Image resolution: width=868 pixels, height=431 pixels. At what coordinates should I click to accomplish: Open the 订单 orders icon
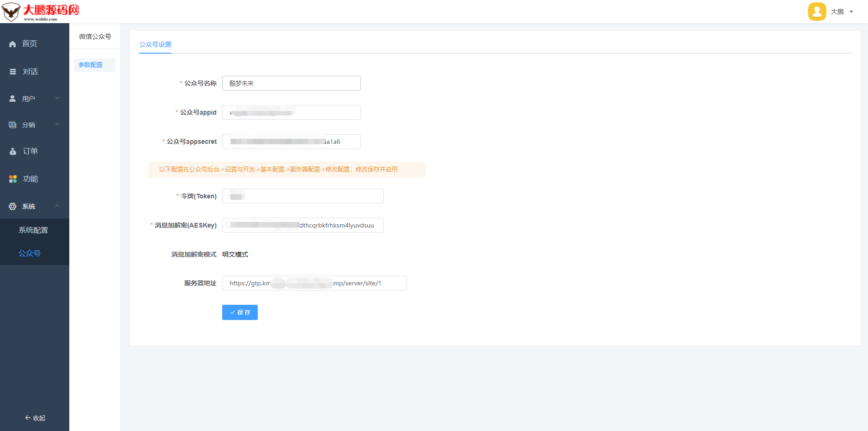tap(12, 151)
